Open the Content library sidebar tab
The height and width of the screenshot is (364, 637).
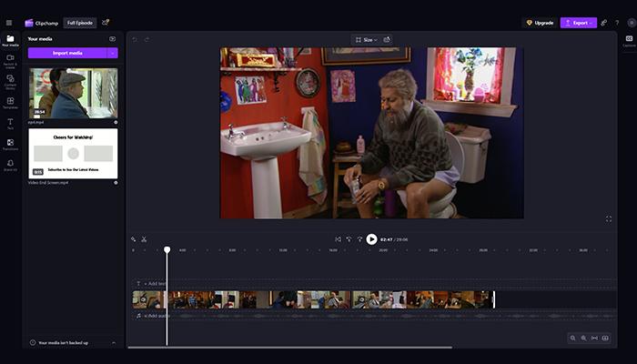click(10, 82)
